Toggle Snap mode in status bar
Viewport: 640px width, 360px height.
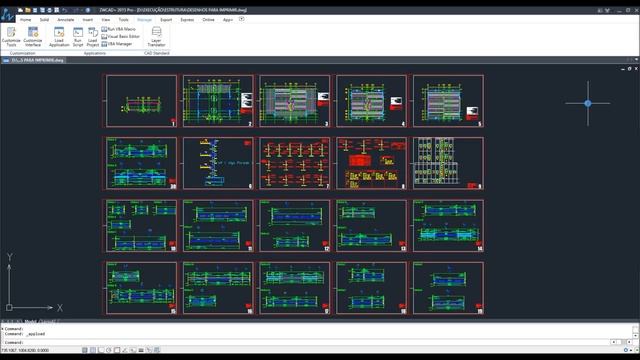(84, 350)
